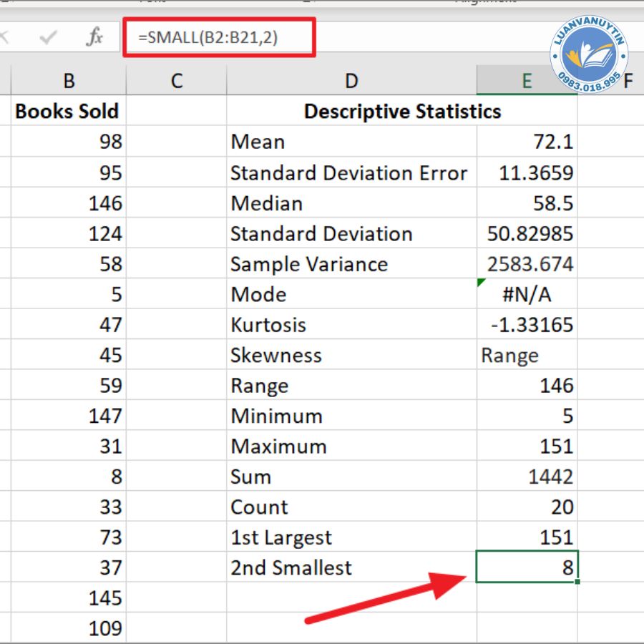Click the Luanvanuytin logo watermark
644x644 pixels.
point(589,58)
